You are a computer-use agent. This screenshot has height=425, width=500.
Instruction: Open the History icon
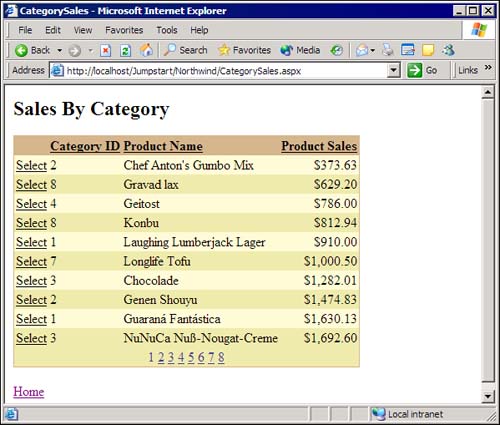tap(336, 50)
